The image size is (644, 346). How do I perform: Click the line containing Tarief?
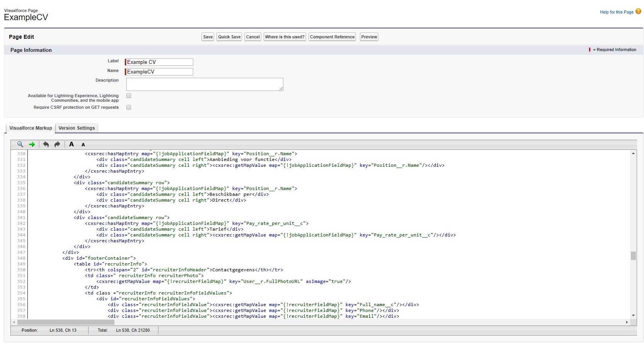click(x=170, y=229)
